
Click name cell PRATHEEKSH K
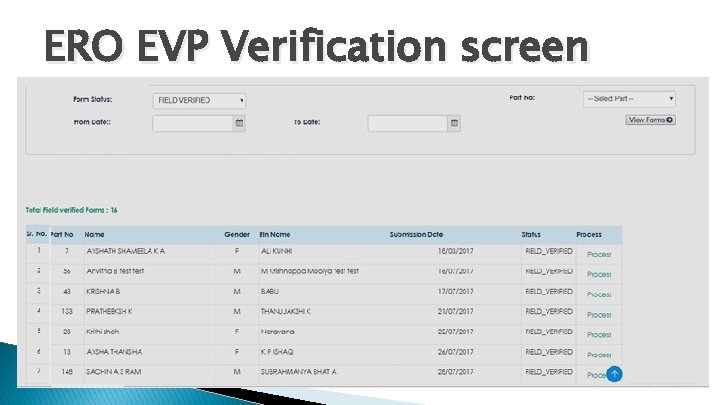(x=109, y=311)
